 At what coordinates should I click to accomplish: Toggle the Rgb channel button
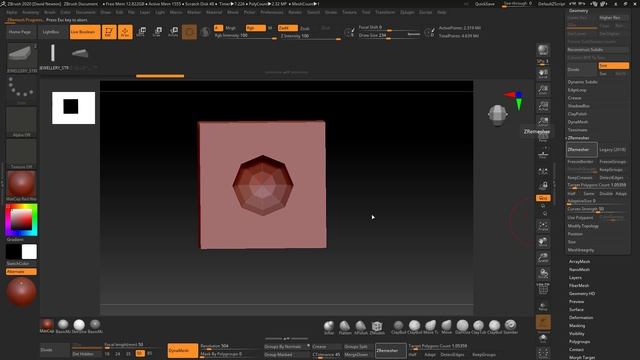pyautogui.click(x=256, y=28)
